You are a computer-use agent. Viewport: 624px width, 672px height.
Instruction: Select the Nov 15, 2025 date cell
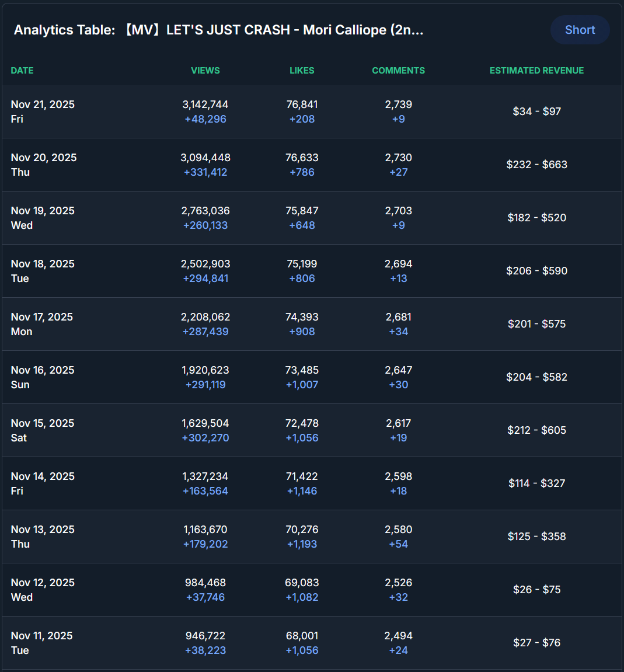43,430
